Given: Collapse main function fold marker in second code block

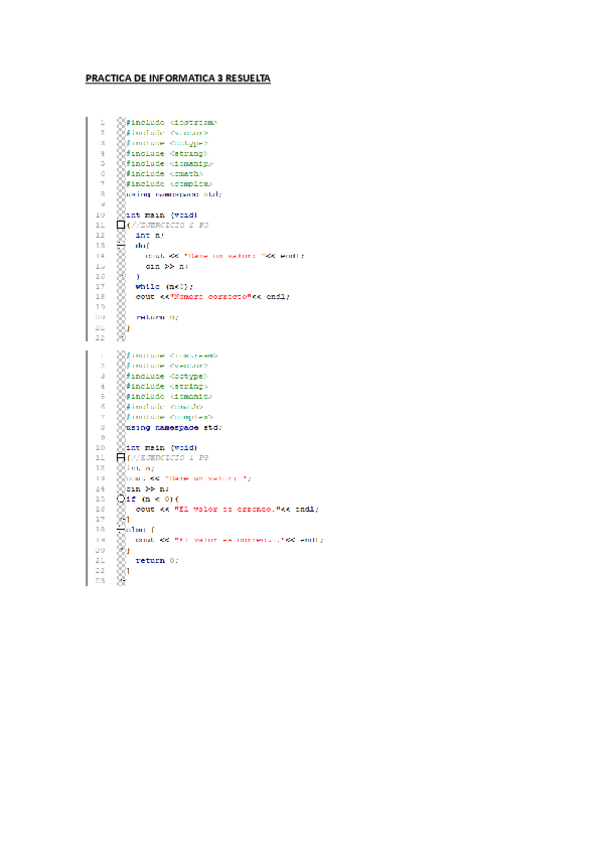Looking at the screenshot, I should 121,457.
